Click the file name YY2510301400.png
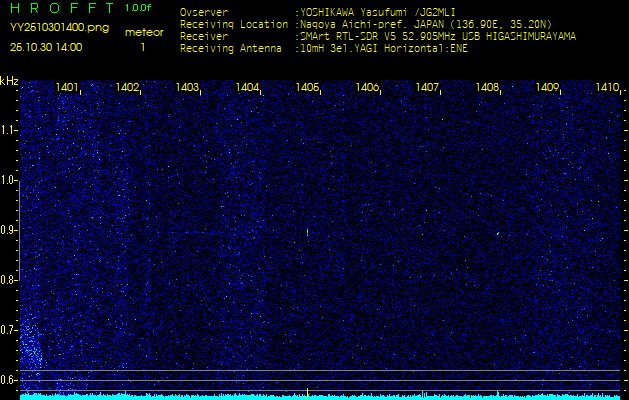The height and width of the screenshot is (400, 629). [59, 28]
